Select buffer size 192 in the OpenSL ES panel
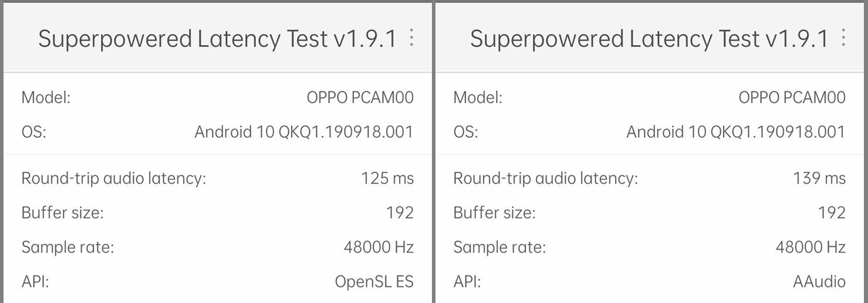This screenshot has height=303, width=868. coord(400,213)
